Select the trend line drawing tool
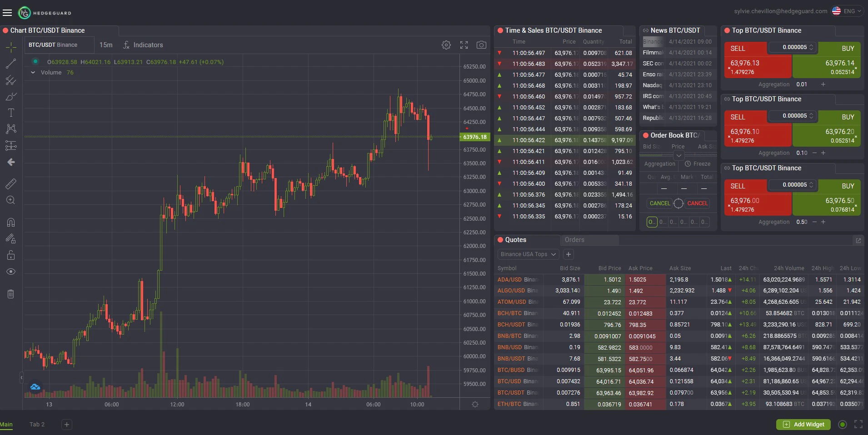Image resolution: width=868 pixels, height=435 pixels. coord(10,64)
